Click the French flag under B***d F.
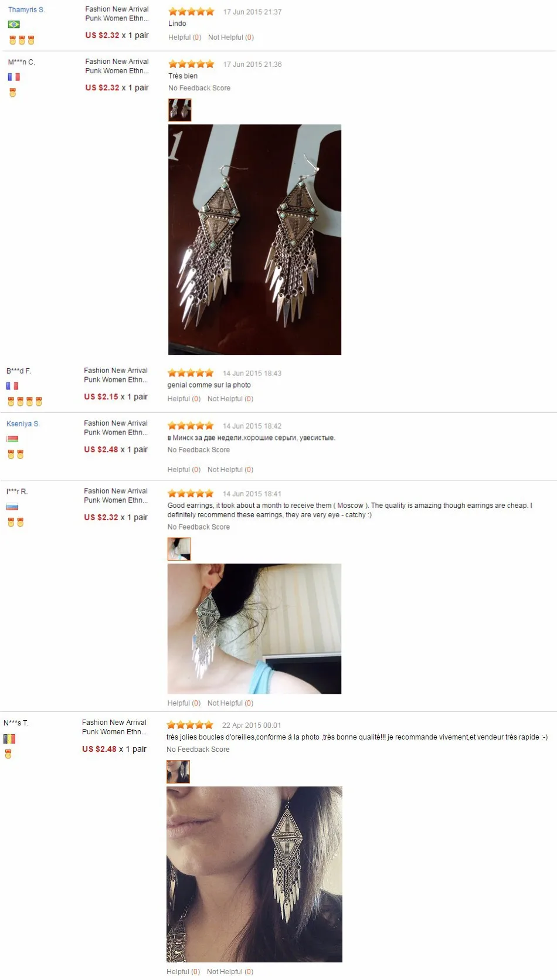The image size is (557, 980). point(12,386)
